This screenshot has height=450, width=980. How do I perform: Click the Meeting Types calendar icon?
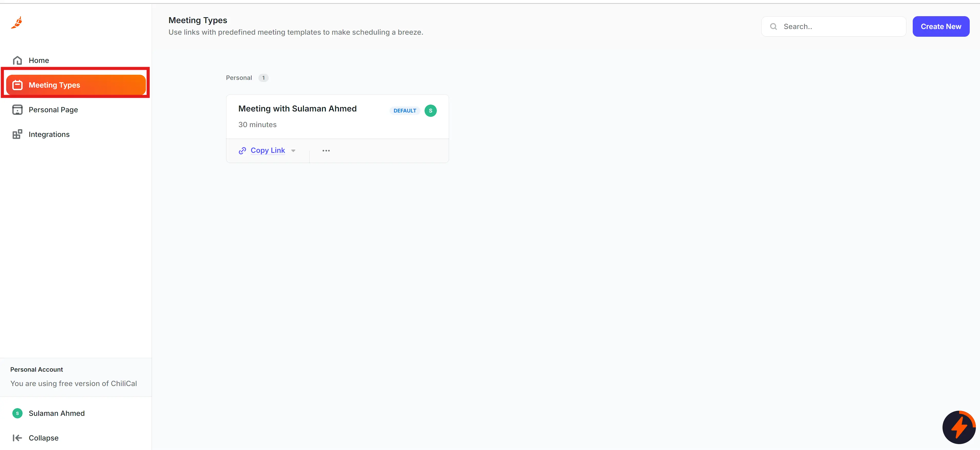[17, 85]
